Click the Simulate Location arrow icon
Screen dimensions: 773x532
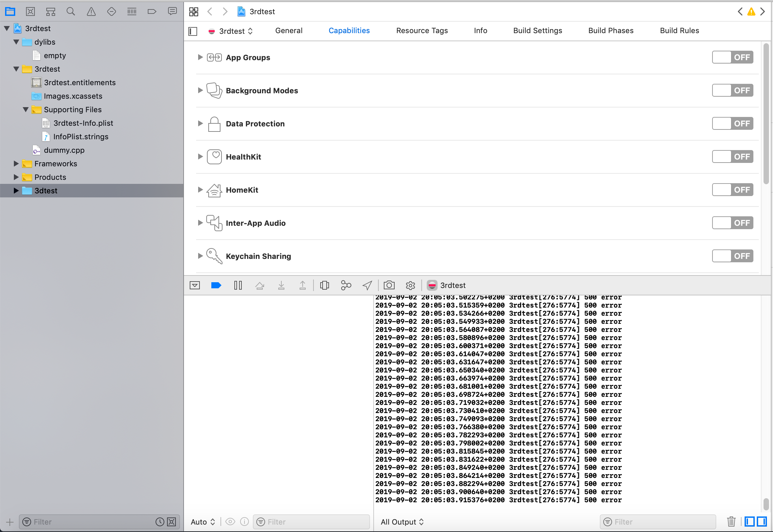click(x=367, y=285)
